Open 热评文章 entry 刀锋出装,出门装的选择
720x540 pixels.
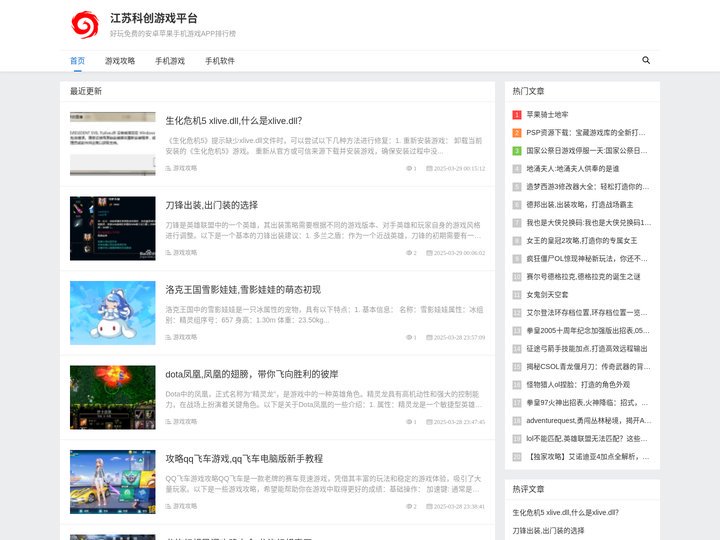(548, 530)
